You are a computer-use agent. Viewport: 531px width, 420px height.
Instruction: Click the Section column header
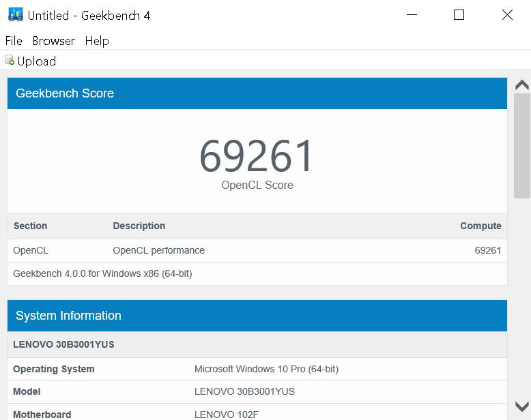point(30,226)
